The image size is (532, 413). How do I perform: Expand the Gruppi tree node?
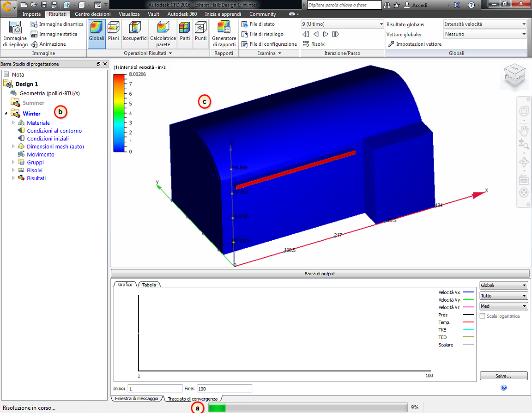(13, 162)
